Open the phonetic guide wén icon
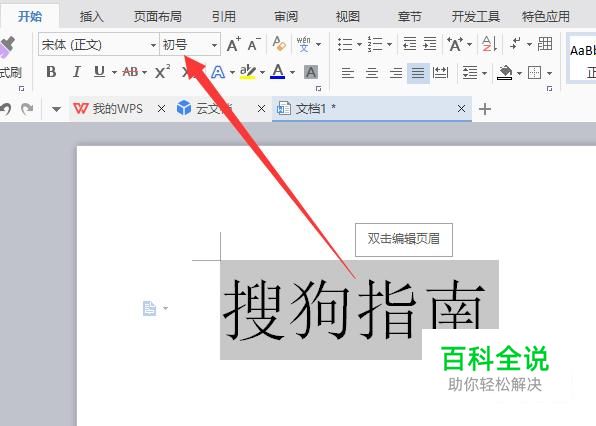Viewport: 596px width, 426px height. point(303,44)
